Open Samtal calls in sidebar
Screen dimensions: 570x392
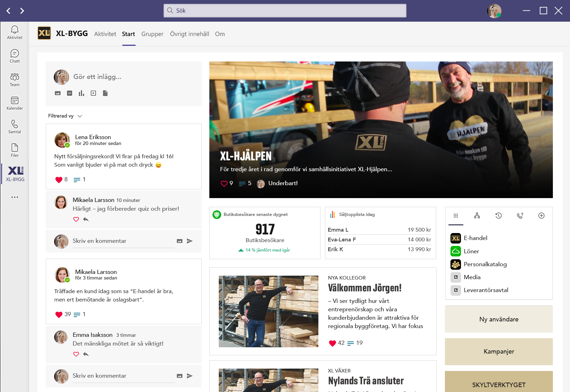(x=15, y=127)
